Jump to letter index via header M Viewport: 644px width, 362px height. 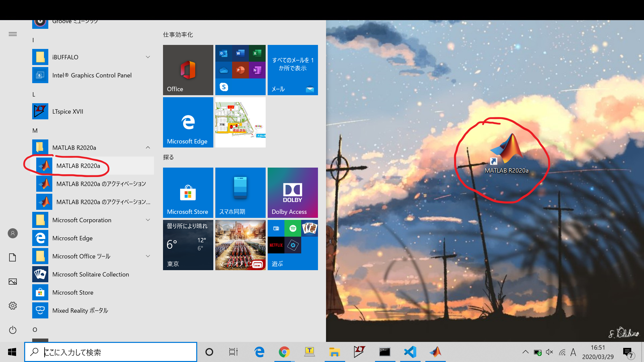[35, 131]
